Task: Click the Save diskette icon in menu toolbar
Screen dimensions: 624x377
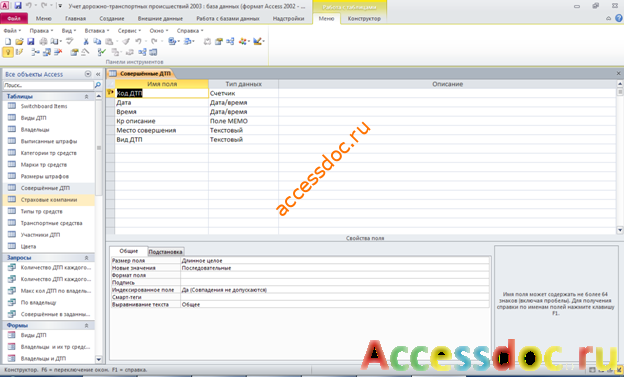Action: coord(31,41)
